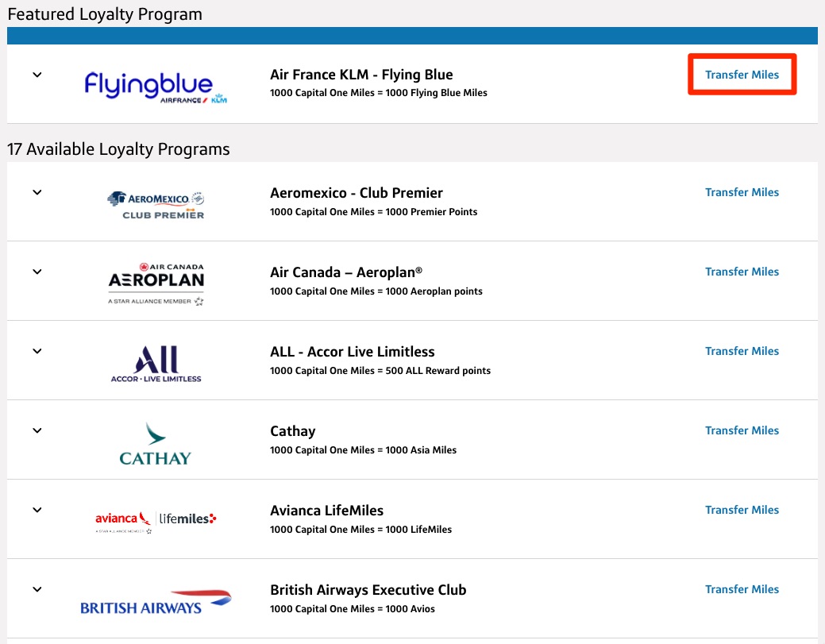Click Transfer Miles next to Cathay
Viewport: 825px width, 644px height.
[x=742, y=430]
